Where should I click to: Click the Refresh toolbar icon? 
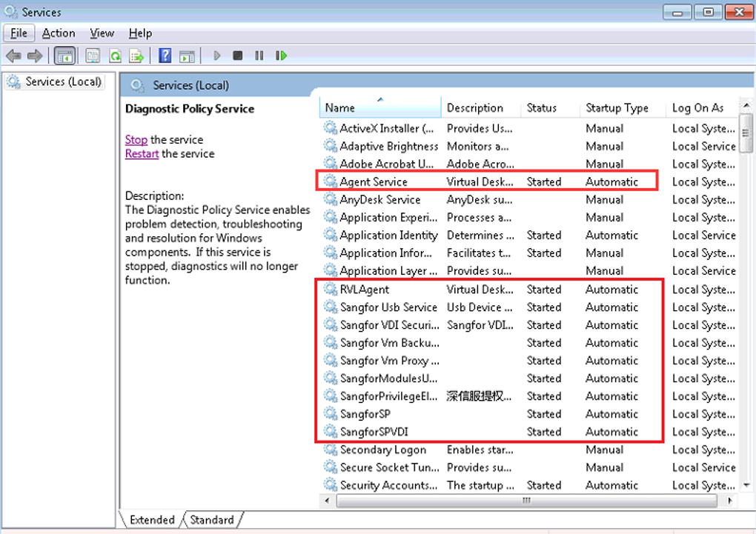tap(115, 56)
